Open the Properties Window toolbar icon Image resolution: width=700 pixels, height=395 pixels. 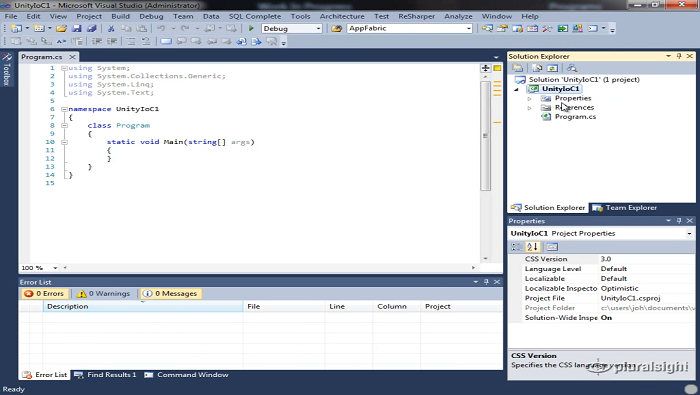coord(502,29)
